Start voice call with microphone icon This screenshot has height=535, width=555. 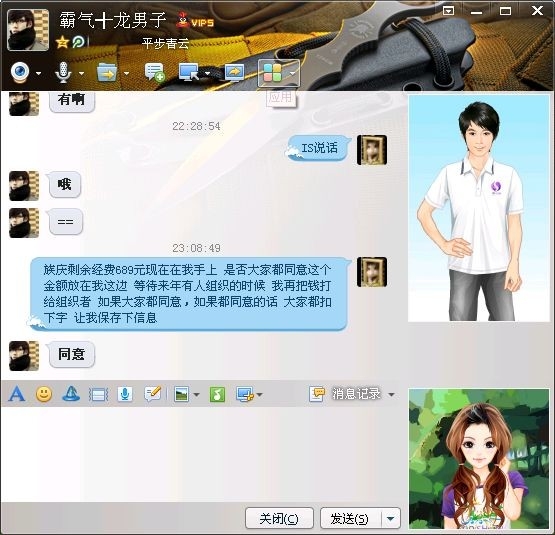click(x=63, y=73)
